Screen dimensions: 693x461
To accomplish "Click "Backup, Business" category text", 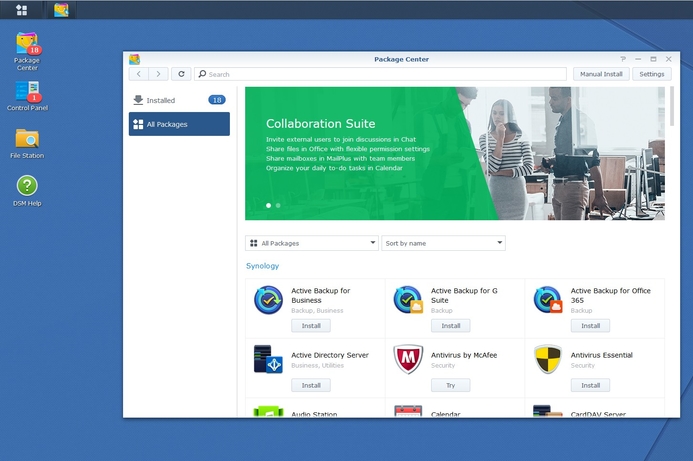I will (317, 311).
